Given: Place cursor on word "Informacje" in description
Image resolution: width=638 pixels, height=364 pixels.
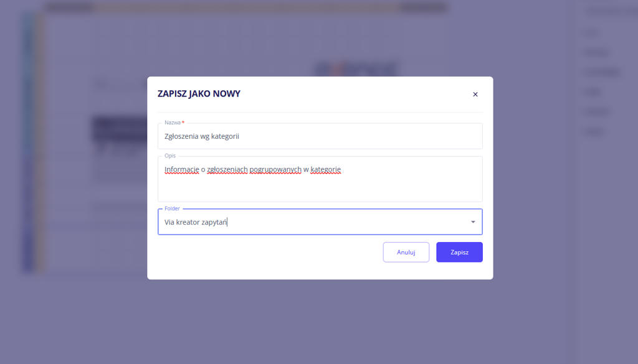Looking at the screenshot, I should (181, 169).
